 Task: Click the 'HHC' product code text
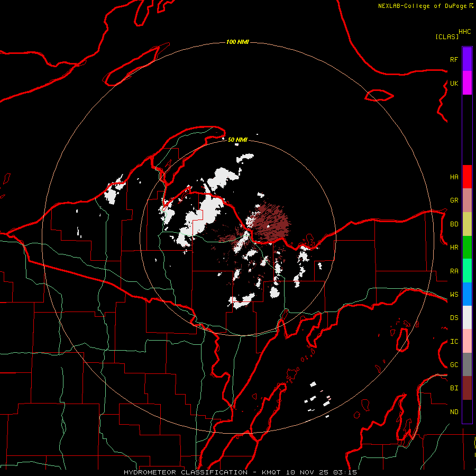[464, 32]
